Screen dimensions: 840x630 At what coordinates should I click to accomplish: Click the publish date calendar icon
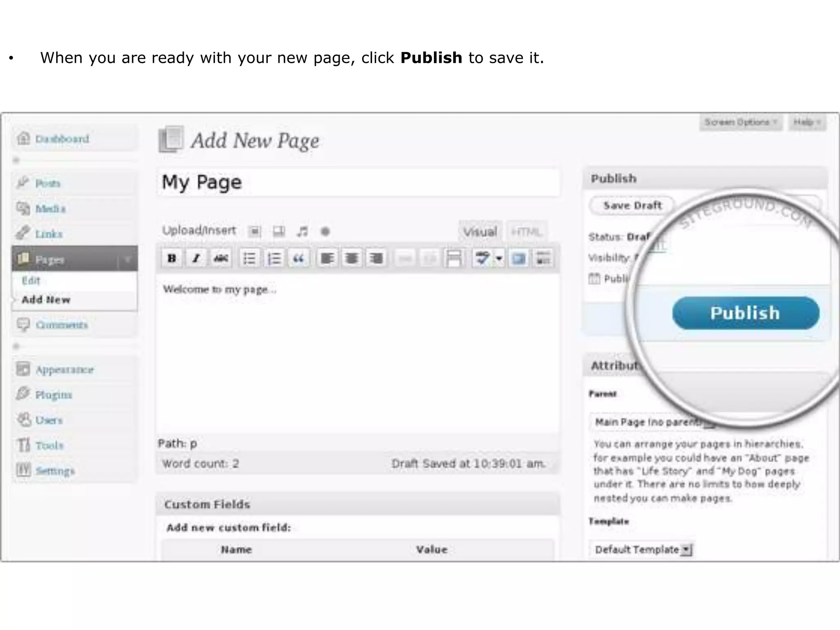(594, 279)
